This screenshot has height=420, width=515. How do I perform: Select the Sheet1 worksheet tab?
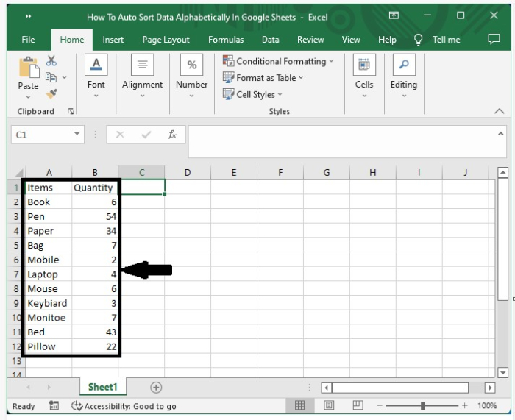tap(102, 387)
